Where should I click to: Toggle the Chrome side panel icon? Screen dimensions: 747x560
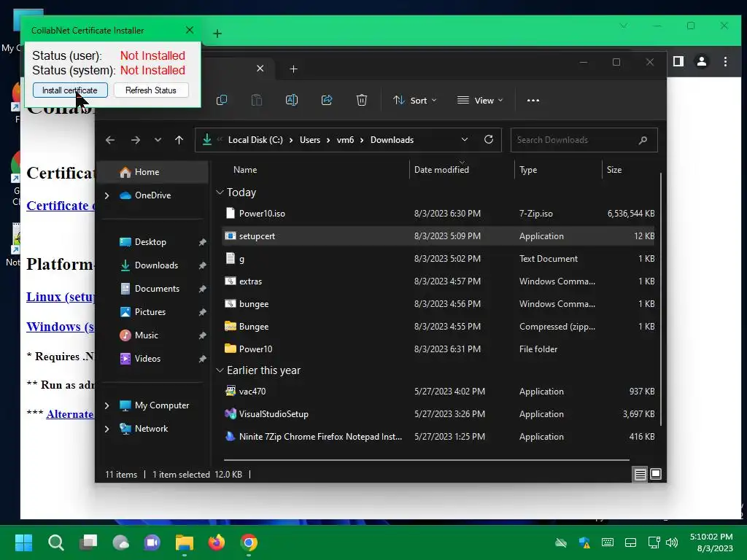tap(678, 61)
